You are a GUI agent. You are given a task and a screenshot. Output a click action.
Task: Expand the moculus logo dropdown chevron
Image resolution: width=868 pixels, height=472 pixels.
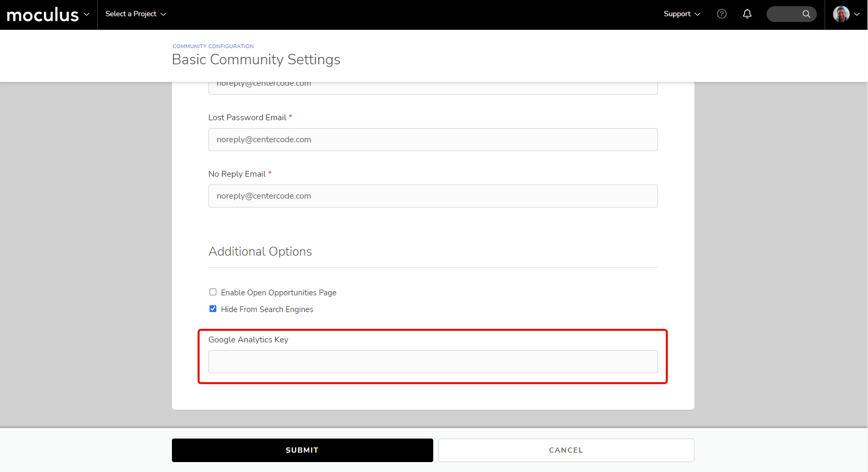pyautogui.click(x=87, y=14)
